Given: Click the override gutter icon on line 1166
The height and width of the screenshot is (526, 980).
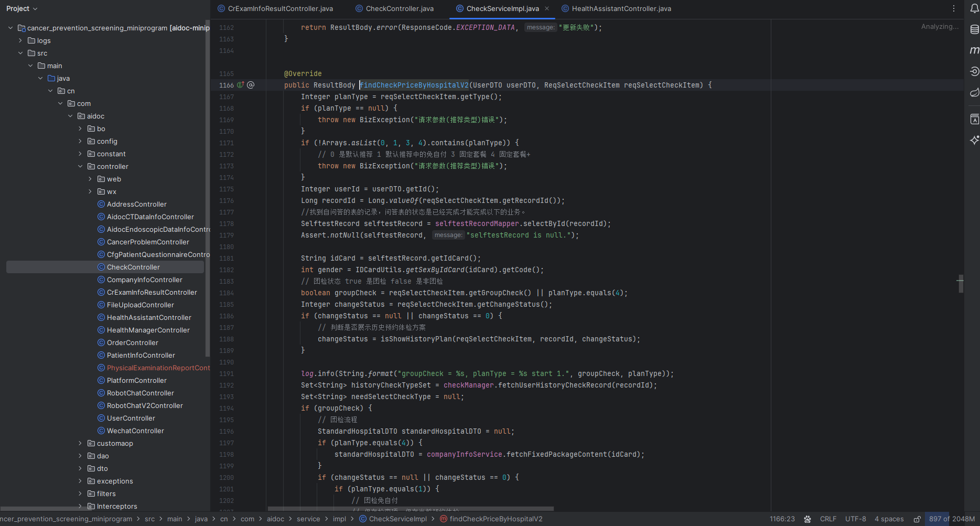Looking at the screenshot, I should (241, 85).
